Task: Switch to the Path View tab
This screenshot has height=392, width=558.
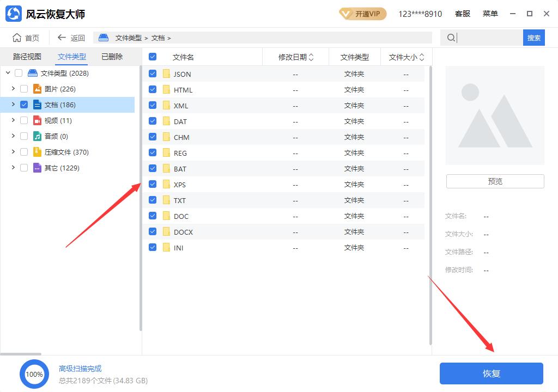Action: (x=27, y=57)
